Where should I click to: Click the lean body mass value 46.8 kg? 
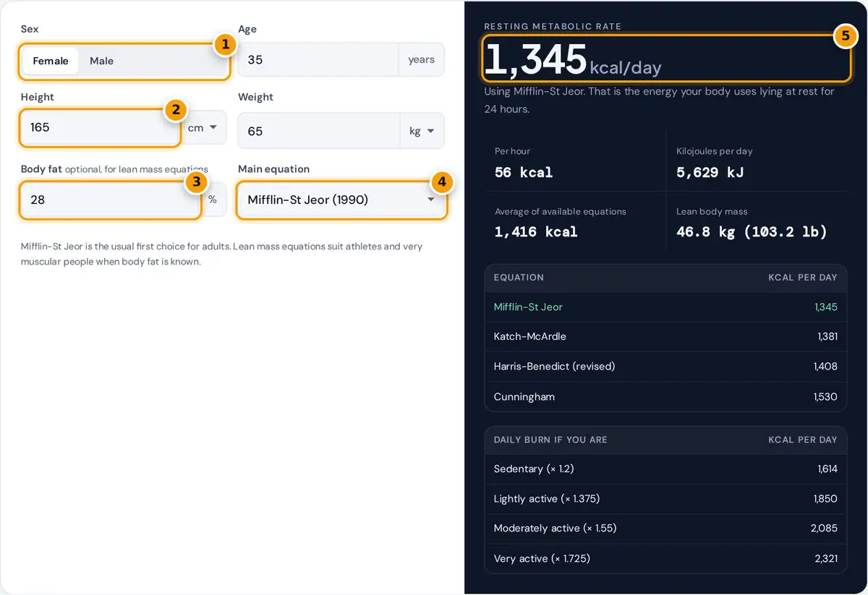(752, 232)
